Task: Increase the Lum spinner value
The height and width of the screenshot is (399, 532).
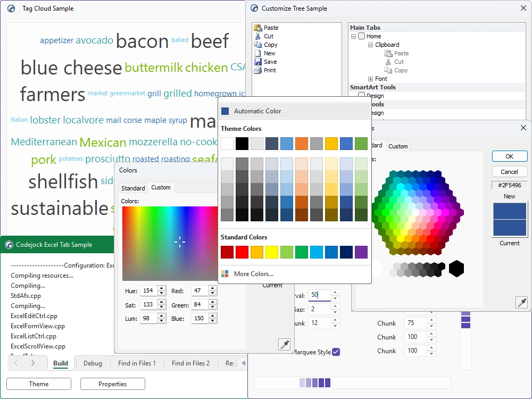Action: tap(162, 316)
